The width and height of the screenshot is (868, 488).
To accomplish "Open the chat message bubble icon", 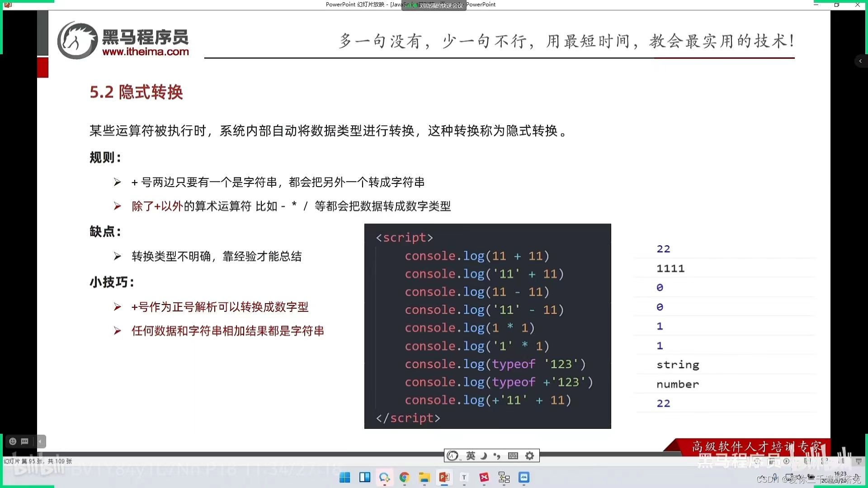I will [25, 441].
